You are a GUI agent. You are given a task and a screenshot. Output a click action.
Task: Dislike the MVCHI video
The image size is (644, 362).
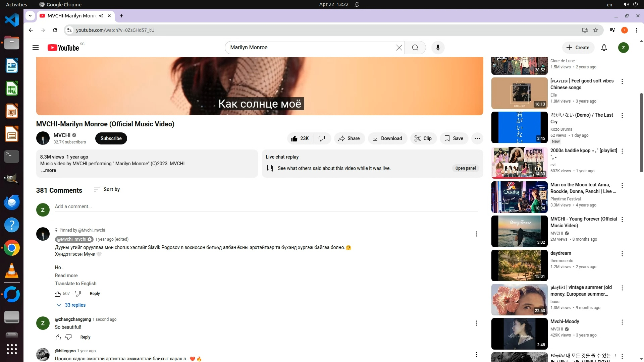[x=322, y=138]
